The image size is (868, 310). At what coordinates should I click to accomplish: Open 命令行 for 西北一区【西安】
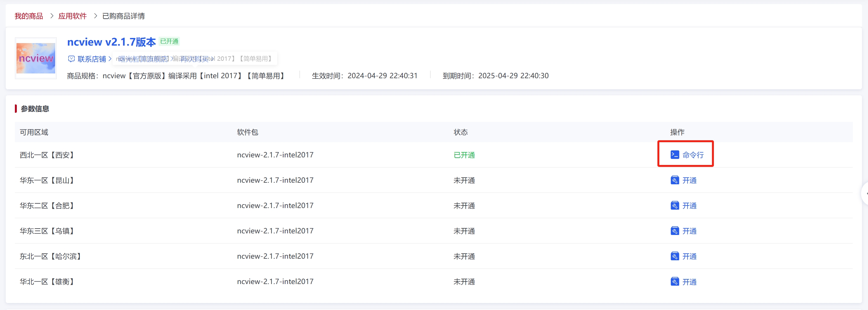[x=693, y=155]
